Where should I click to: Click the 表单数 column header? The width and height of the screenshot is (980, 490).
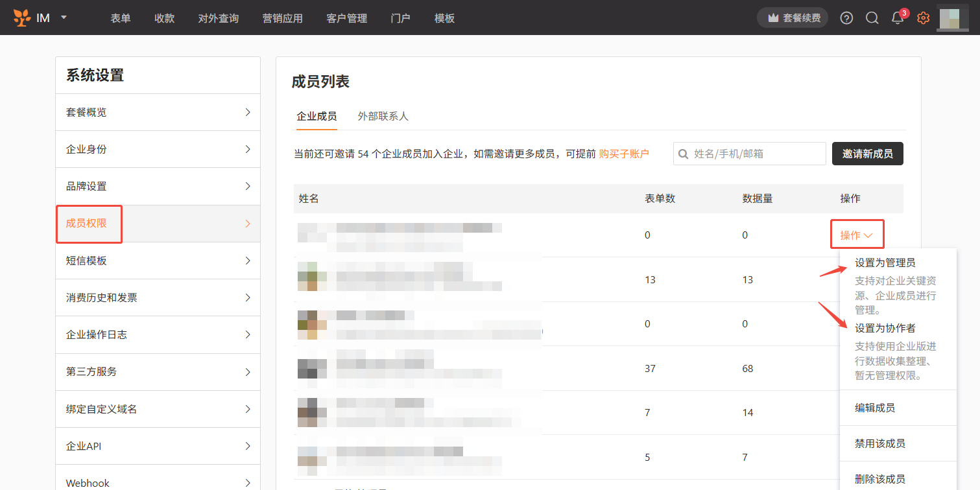tap(660, 198)
